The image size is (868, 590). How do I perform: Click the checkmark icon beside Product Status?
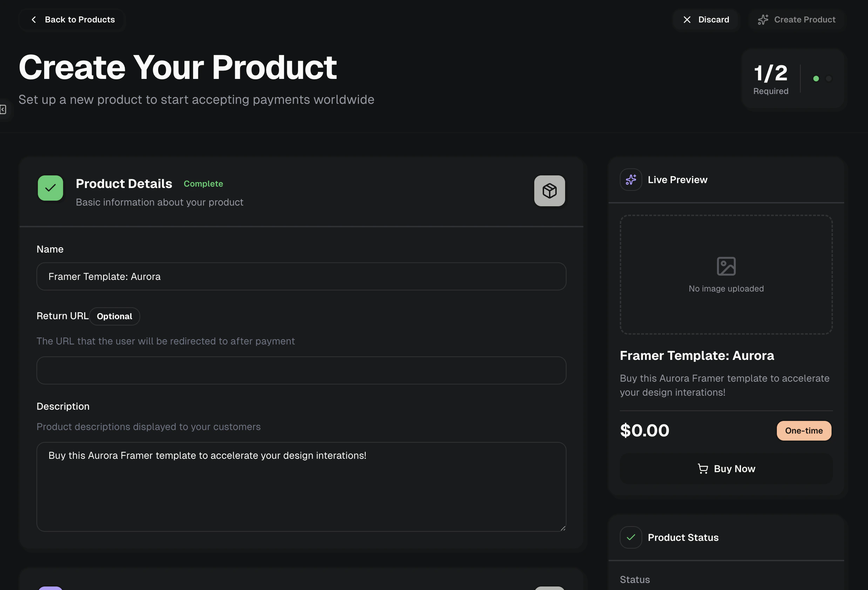tap(630, 537)
